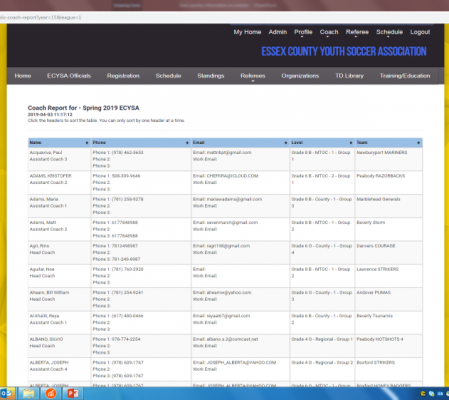Screen dimensions: 449x400
Task: Open the Home tab in the gray nav bar
Action: coord(23,76)
